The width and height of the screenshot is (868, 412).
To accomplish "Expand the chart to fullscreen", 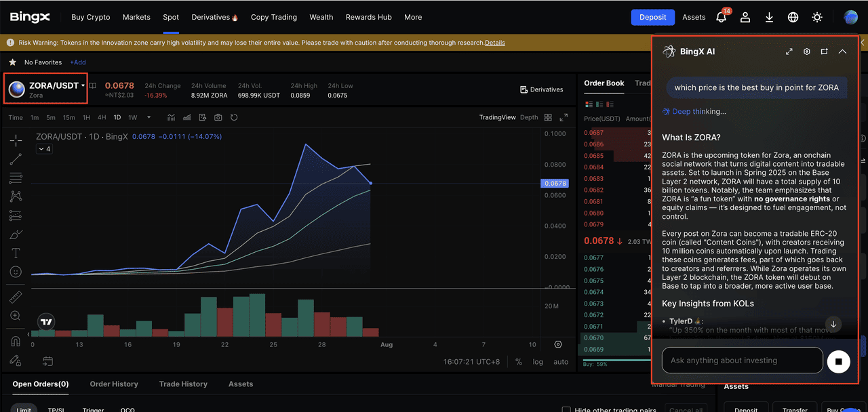I will coord(564,117).
